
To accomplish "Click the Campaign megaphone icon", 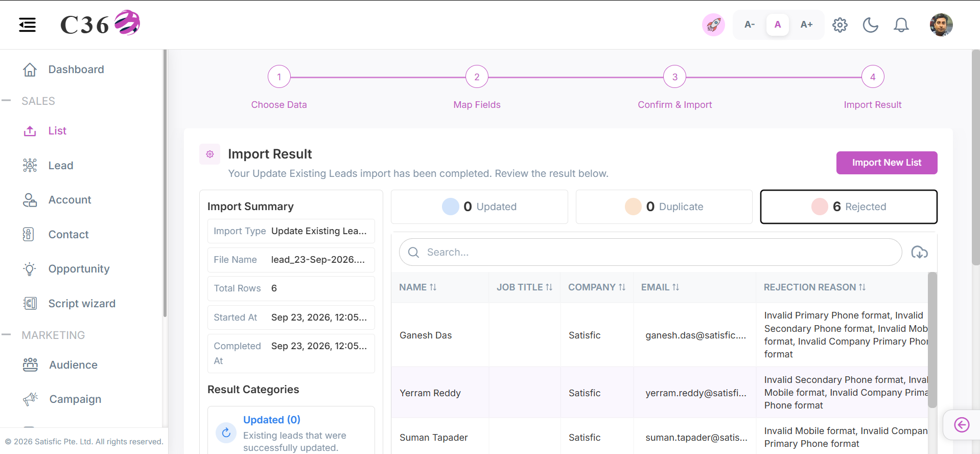I will (x=30, y=399).
